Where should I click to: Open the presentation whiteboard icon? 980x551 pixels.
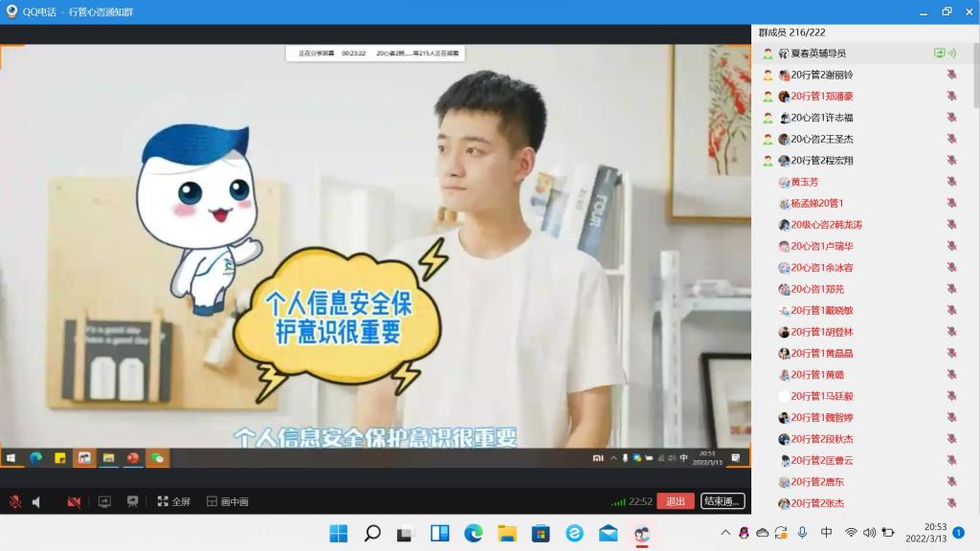tap(132, 501)
